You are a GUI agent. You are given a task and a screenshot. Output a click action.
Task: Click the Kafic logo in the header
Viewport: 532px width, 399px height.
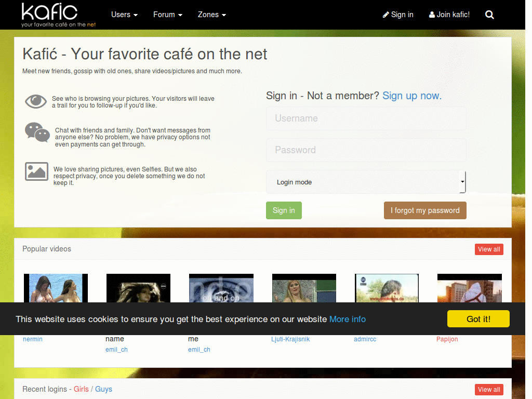coord(58,15)
